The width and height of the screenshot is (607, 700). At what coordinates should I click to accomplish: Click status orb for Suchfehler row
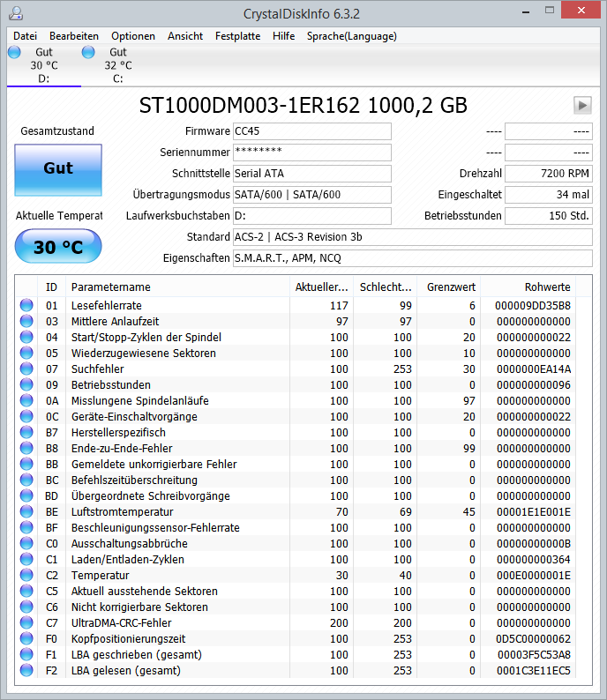[x=26, y=369]
